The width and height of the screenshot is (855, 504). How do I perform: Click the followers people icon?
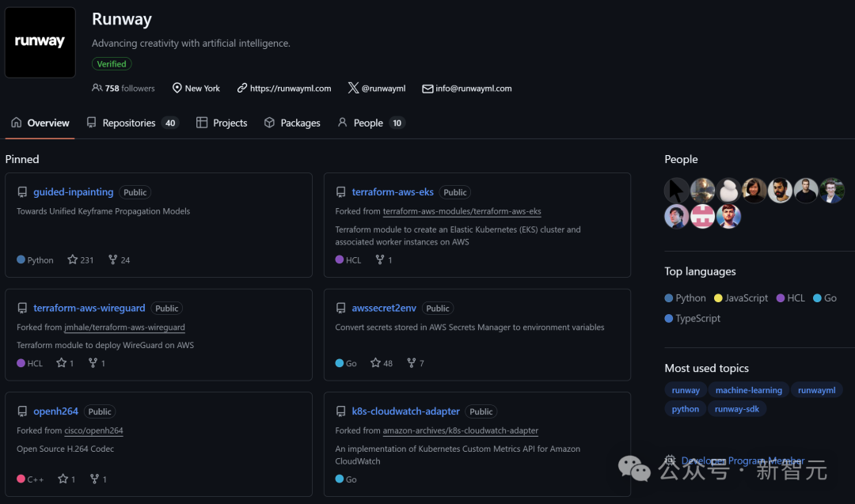pyautogui.click(x=97, y=88)
